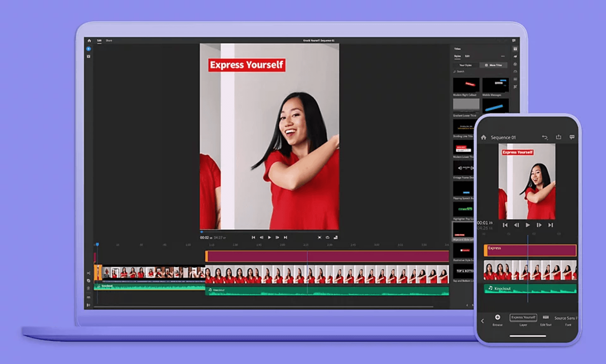Click the color panel icon in right toolbar

pos(515,64)
